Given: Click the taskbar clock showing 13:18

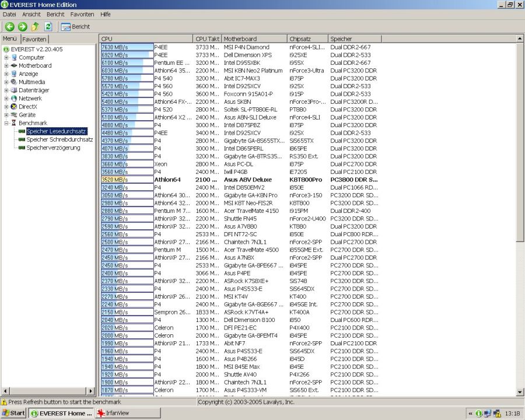Looking at the screenshot, I should pyautogui.click(x=512, y=414).
